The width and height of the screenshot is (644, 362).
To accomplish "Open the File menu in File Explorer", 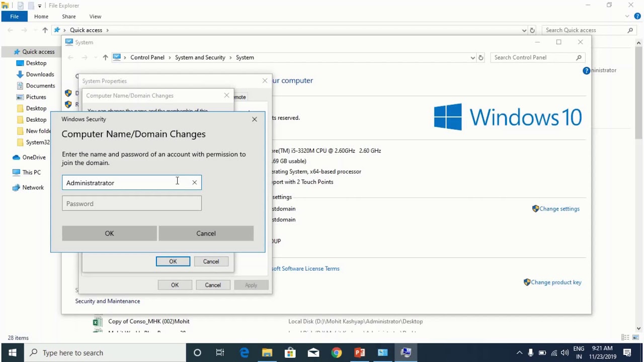I will pos(15,17).
